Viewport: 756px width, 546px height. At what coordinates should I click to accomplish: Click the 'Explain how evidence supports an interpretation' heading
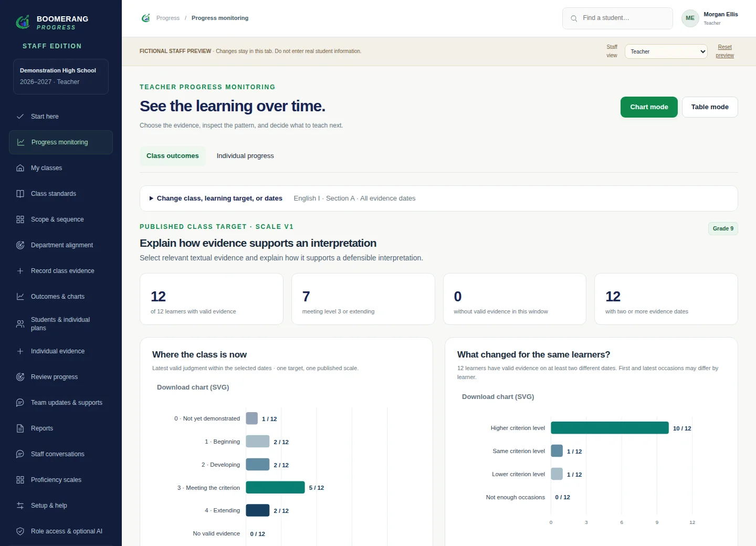tap(258, 243)
